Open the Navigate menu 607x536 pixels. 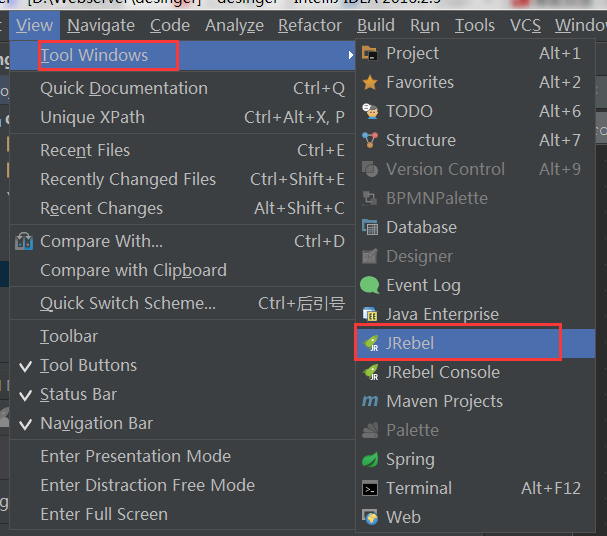click(x=101, y=26)
